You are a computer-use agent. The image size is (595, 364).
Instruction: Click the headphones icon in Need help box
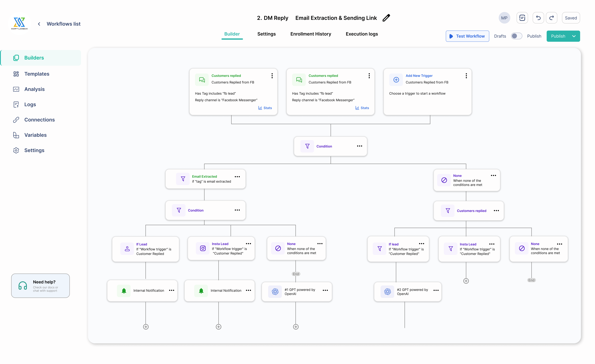(23, 286)
